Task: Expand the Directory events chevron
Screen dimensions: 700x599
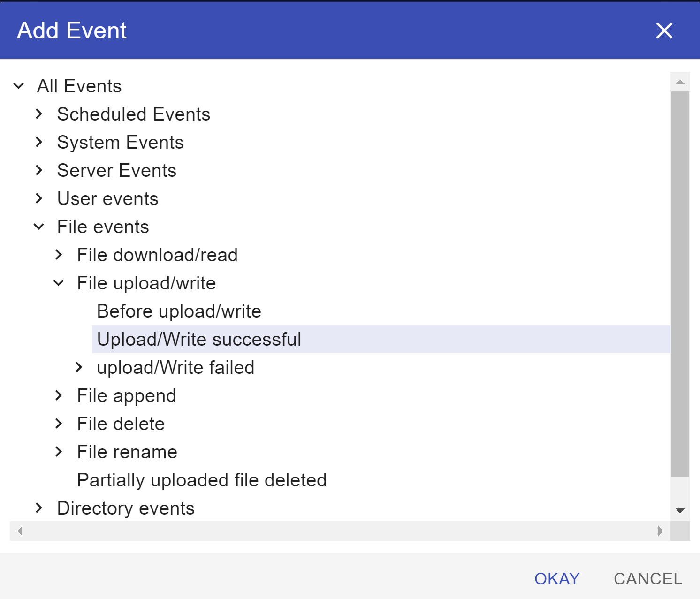Action: point(39,508)
